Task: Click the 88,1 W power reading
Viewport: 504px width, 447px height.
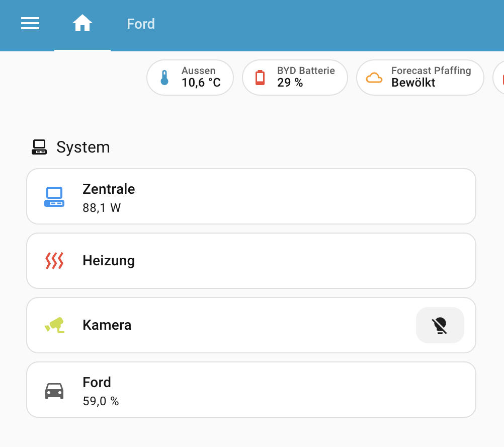Action: pos(102,208)
